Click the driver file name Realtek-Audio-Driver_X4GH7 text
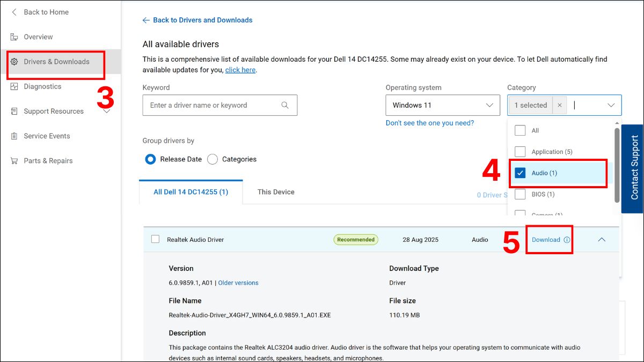The height and width of the screenshot is (362, 644). click(x=250, y=315)
